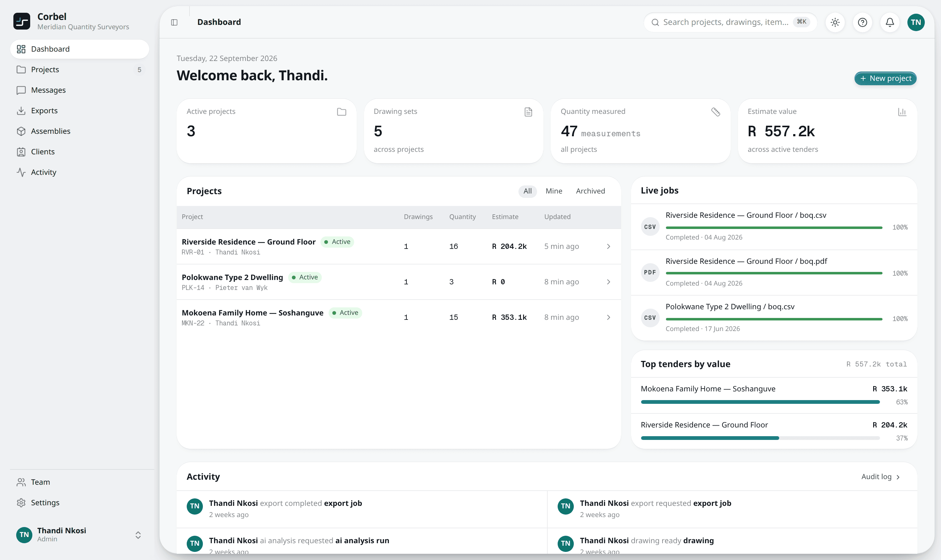
Task: Open Projects from the sidebar
Action: tap(80, 69)
